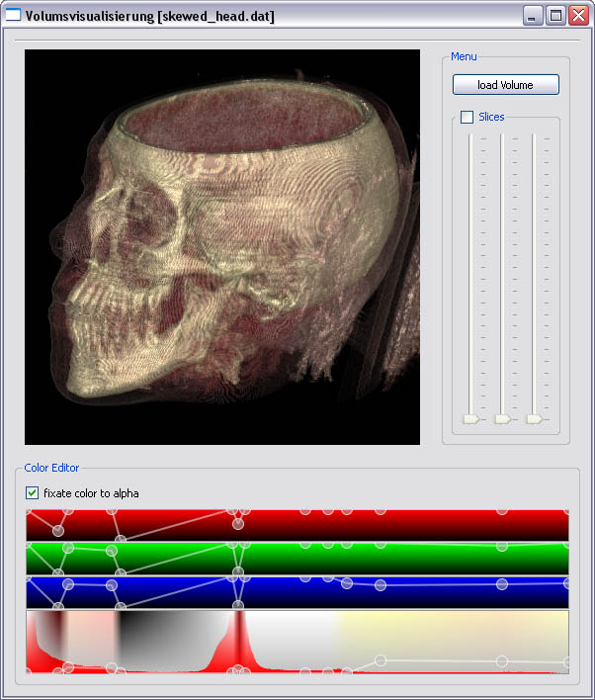Close the Volumsvisualisierung window
The height and width of the screenshot is (700, 595).
coord(579,16)
